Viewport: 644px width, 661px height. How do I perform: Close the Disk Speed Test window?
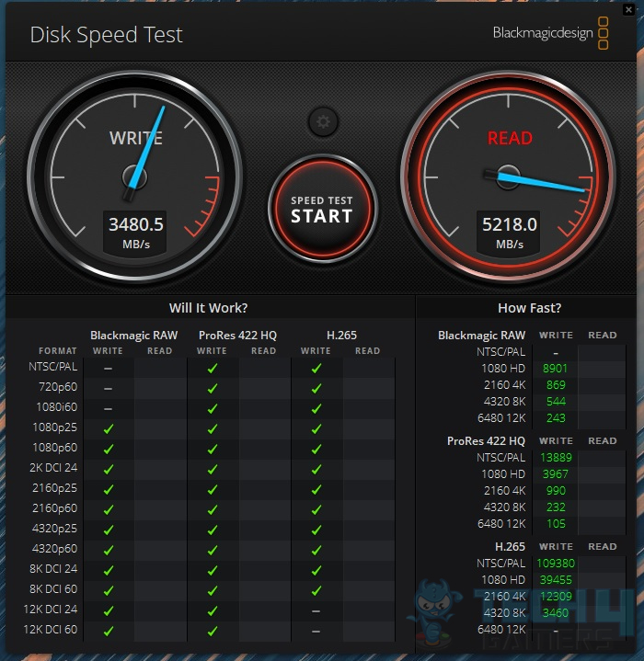tap(628, 9)
